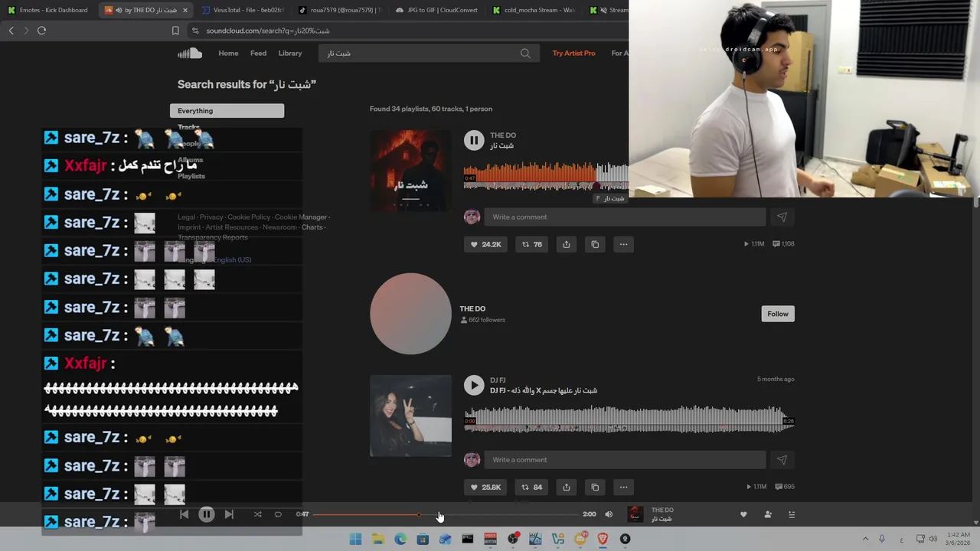Skip to next track in player bar
The image size is (980, 551).
click(229, 514)
